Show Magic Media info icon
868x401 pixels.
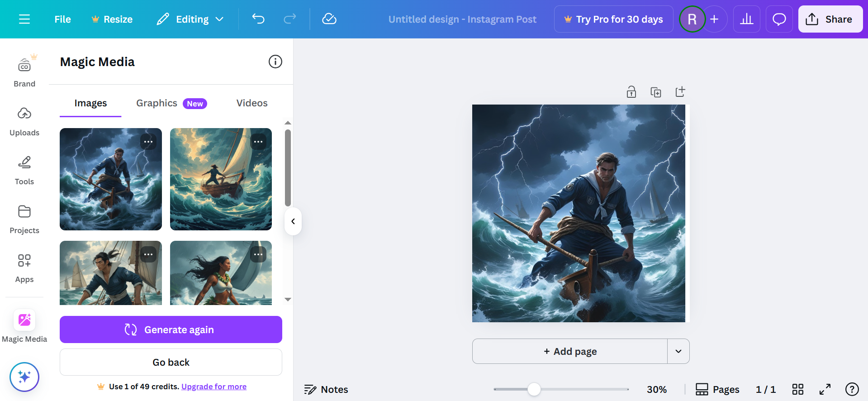tap(275, 62)
